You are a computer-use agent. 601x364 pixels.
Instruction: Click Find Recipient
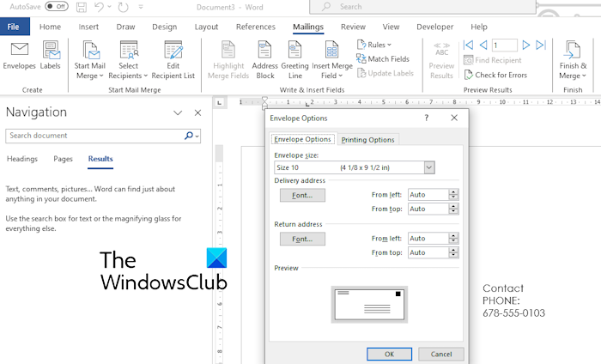[493, 60]
